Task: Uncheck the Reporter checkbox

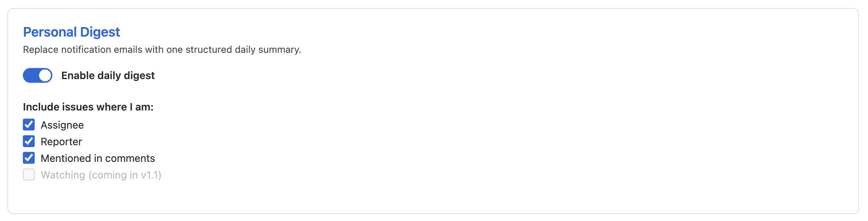Action: [29, 142]
